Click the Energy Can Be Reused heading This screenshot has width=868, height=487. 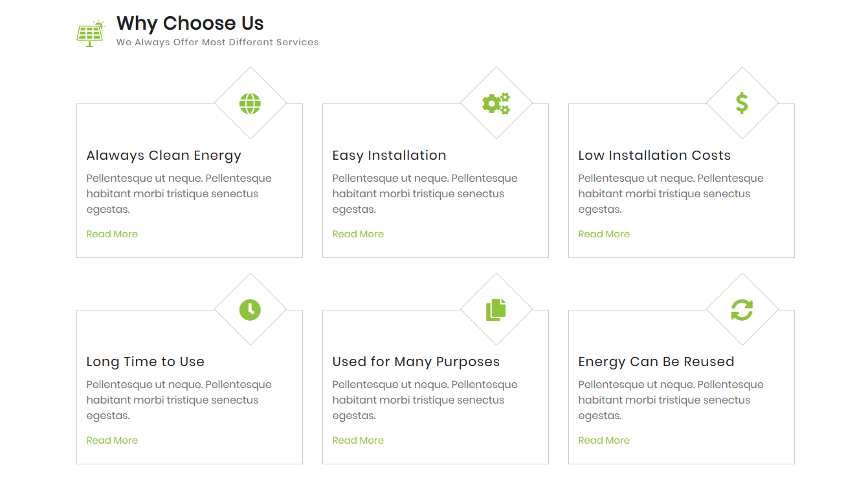(x=656, y=362)
